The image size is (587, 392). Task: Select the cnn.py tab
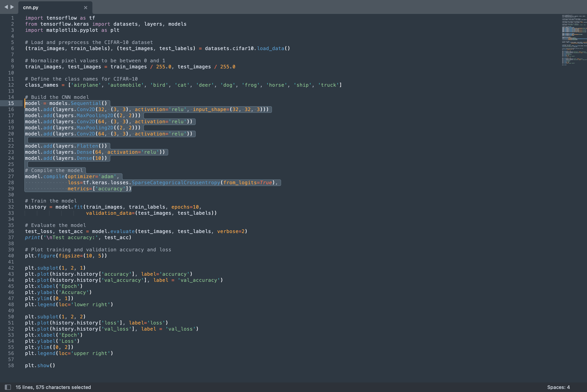click(55, 7)
